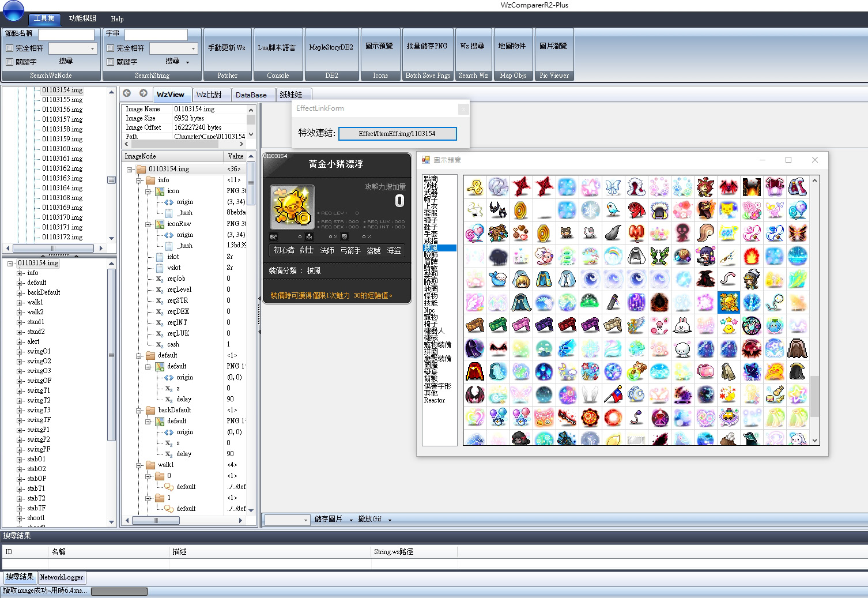This screenshot has height=598, width=868.
Task: Pick the GO! sign cape icon
Action: [729, 233]
